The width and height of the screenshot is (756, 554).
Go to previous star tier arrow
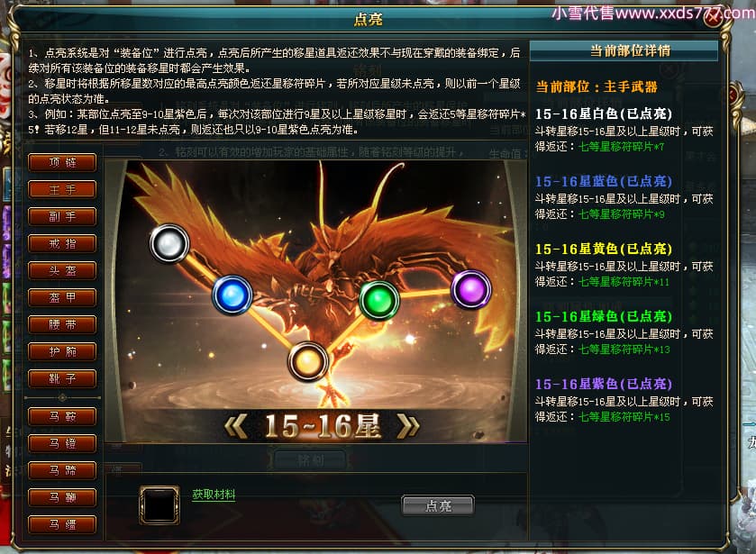click(236, 426)
